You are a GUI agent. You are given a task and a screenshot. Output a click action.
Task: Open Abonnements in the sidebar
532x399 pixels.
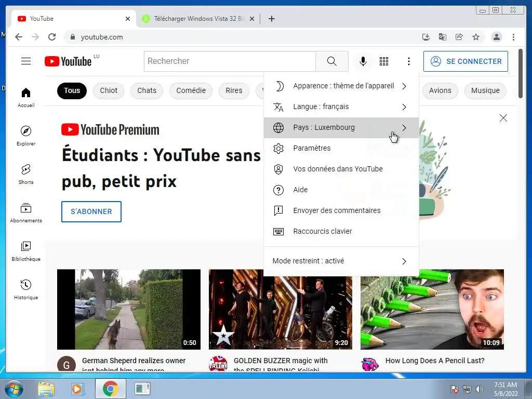[26, 212]
